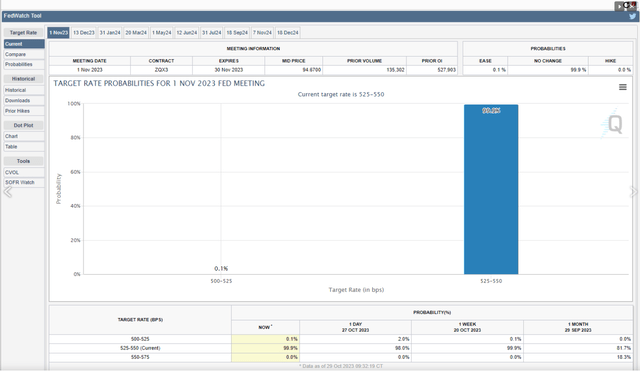Open Chart under Dot Plot

click(x=24, y=136)
